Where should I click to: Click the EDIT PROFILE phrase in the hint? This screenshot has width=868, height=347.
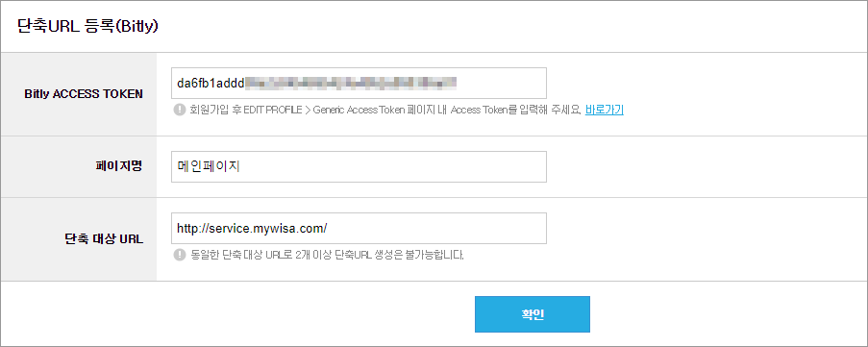276,110
